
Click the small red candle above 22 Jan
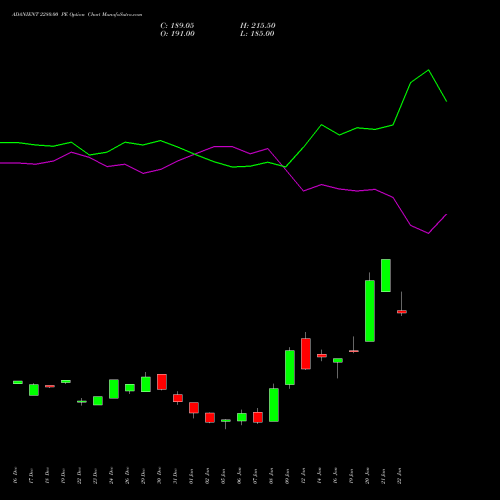tap(402, 312)
